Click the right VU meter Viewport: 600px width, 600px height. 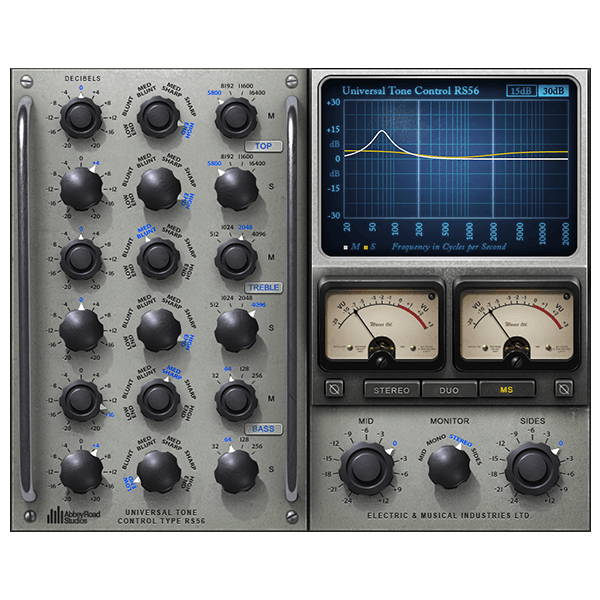click(x=517, y=326)
